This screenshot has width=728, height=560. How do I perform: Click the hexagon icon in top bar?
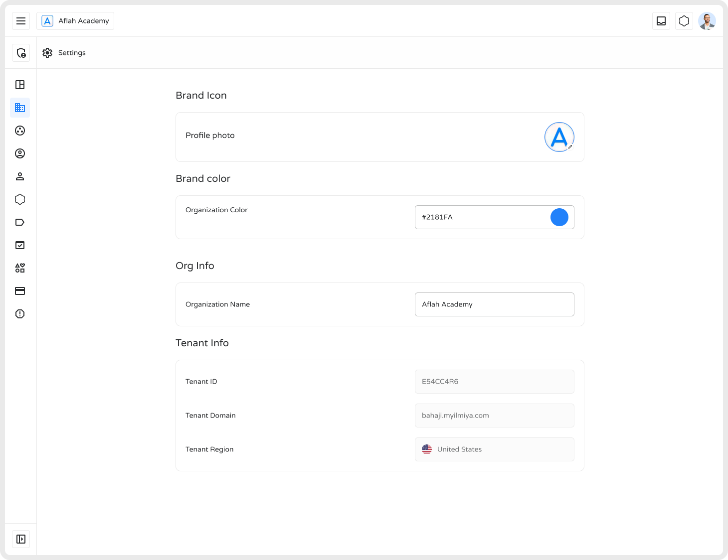(x=684, y=21)
